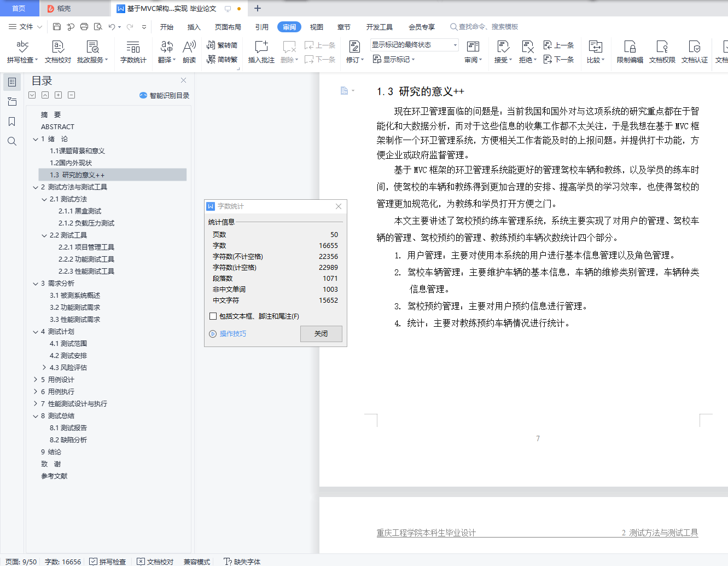Open Document Certification (文档认证)
The image size is (728, 566).
[x=695, y=53]
